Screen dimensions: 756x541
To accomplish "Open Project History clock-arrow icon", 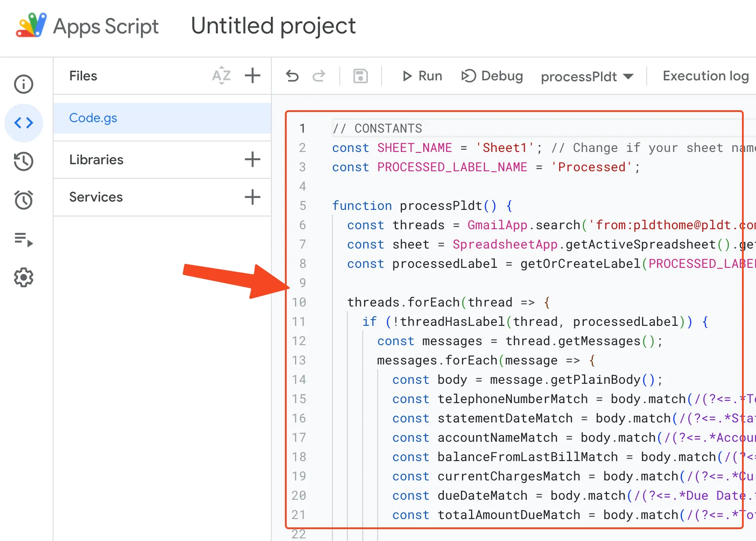I will [x=24, y=161].
